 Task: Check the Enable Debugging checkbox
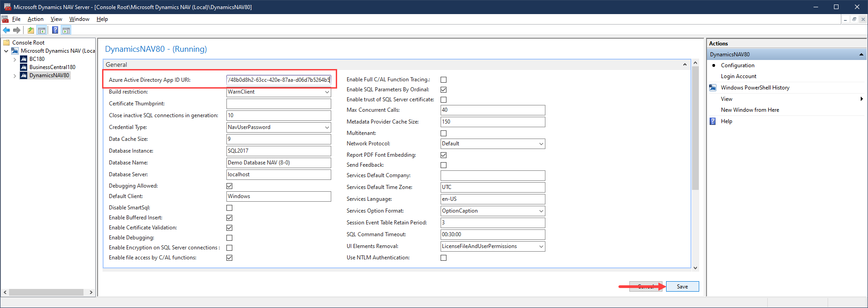[230, 238]
